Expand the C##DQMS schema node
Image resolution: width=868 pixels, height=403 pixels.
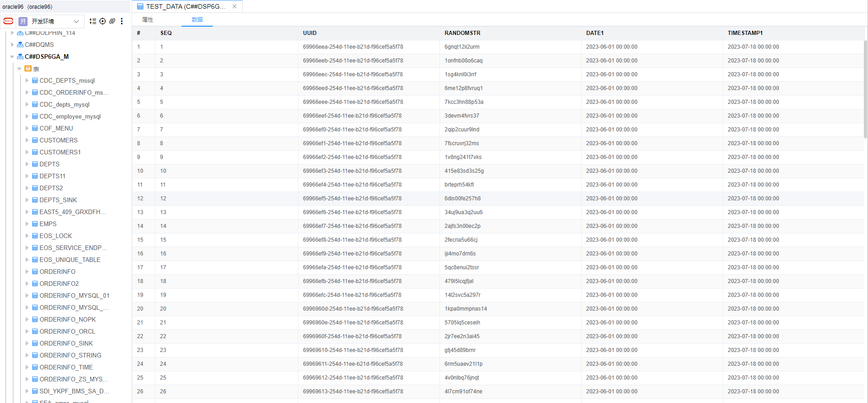coord(12,45)
